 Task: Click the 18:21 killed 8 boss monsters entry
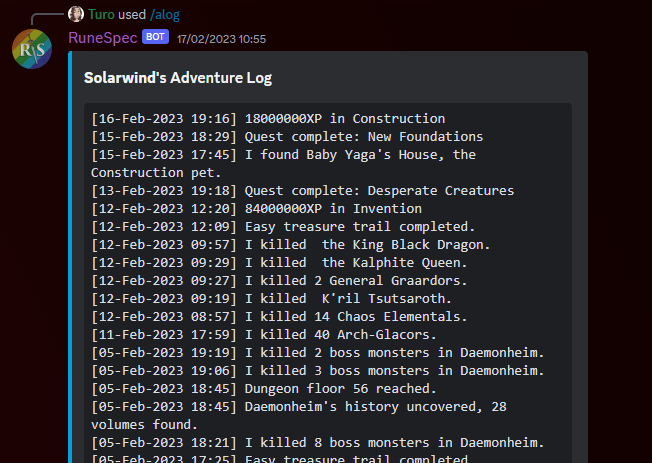pyautogui.click(x=318, y=442)
